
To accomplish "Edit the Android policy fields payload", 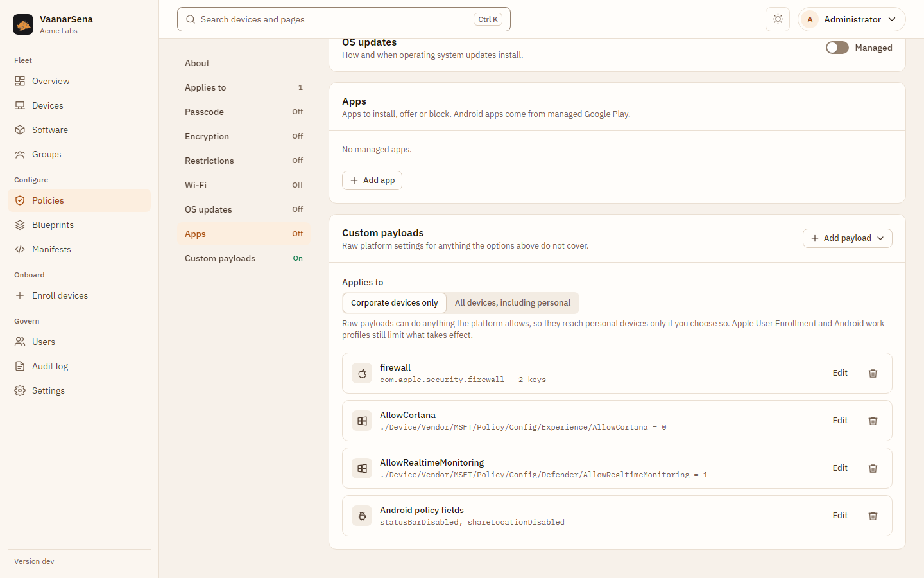I will coord(840,516).
